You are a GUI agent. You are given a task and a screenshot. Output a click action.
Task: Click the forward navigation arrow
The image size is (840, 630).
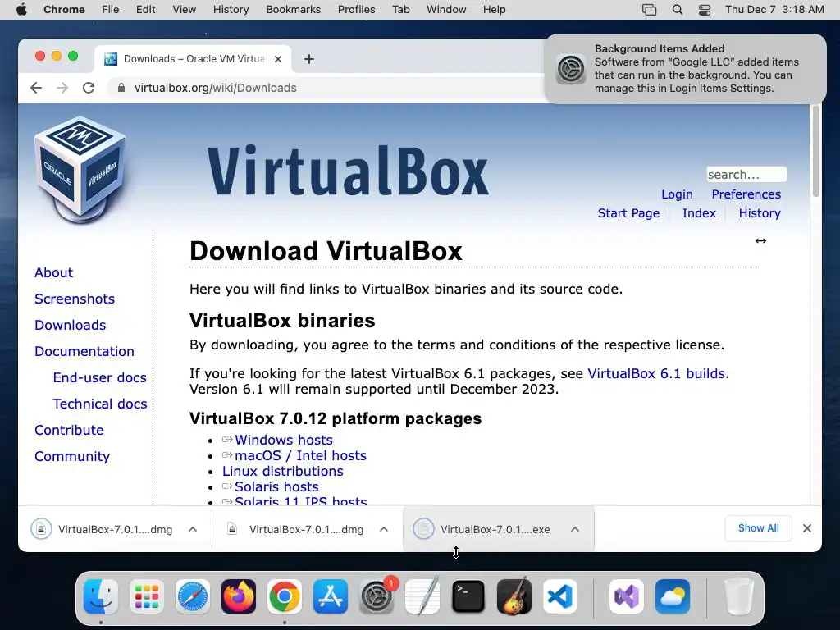coord(62,88)
